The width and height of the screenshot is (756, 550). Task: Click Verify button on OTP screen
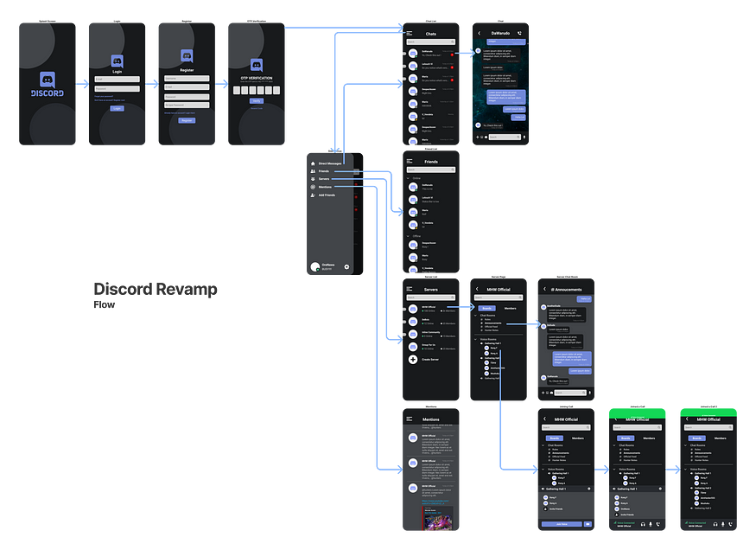257,101
